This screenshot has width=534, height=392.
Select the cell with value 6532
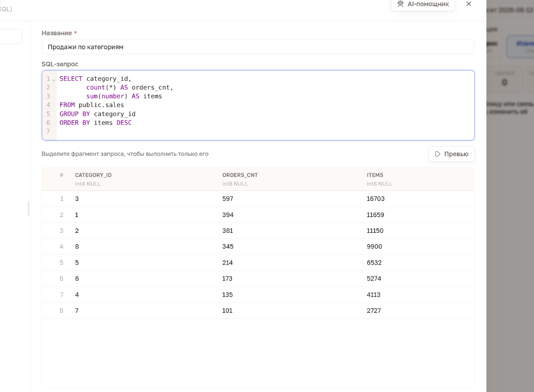tap(374, 263)
